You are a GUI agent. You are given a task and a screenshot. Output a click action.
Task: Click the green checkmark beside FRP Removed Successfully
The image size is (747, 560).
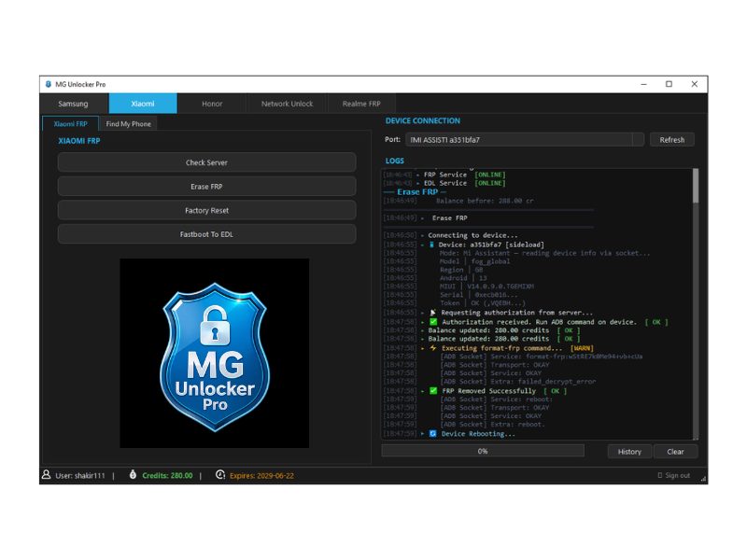point(433,391)
